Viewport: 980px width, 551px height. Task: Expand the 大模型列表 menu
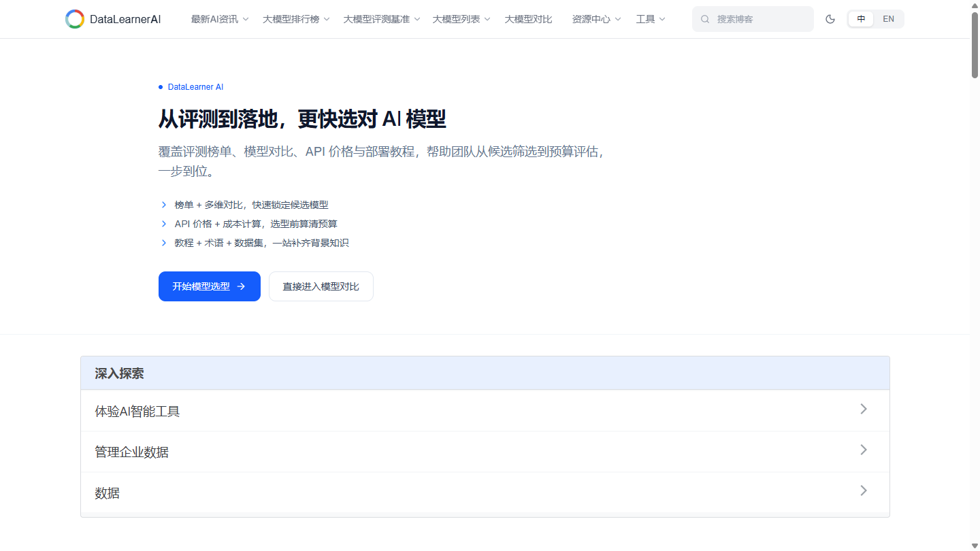[461, 19]
